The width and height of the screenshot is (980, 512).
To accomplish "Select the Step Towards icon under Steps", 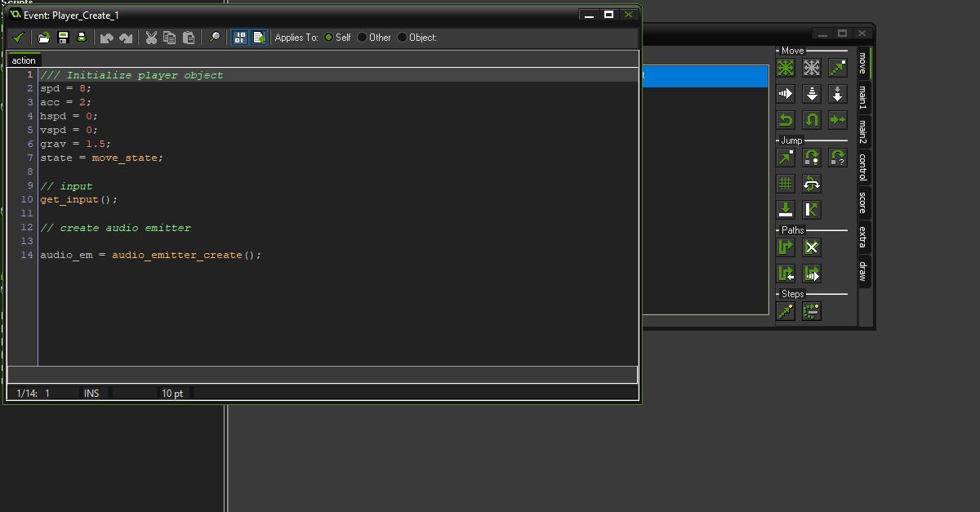I will click(784, 311).
